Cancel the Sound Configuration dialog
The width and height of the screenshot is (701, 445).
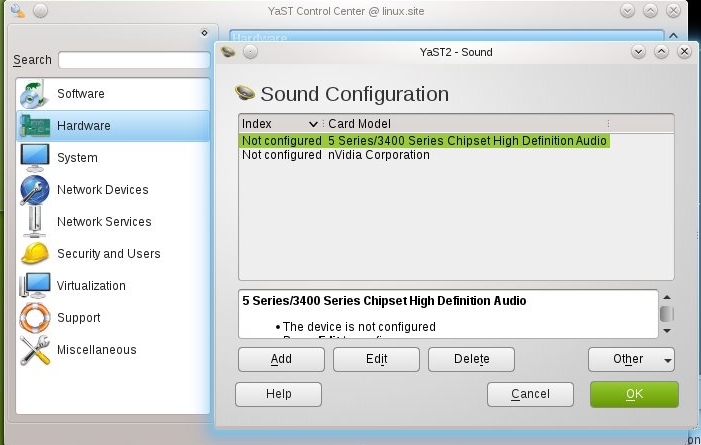click(x=530, y=394)
